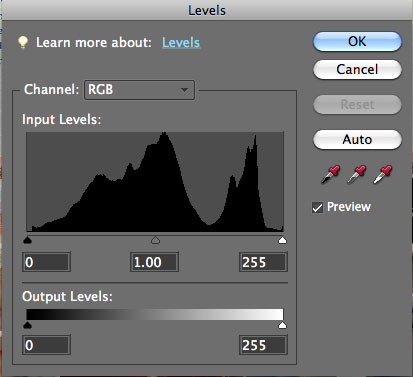This screenshot has width=413, height=377.
Task: Select the black point eyedropper
Action: pos(331,174)
